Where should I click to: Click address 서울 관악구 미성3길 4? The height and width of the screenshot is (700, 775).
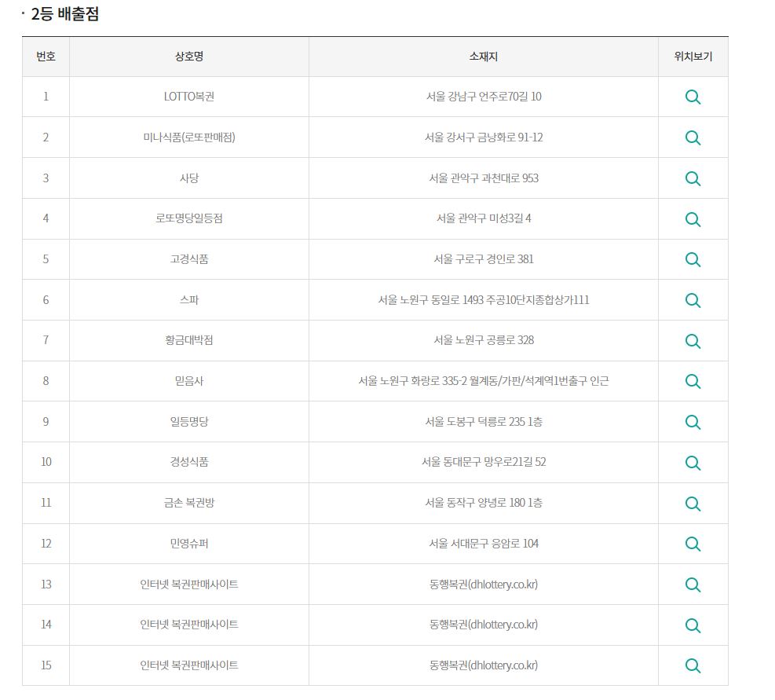tap(484, 218)
